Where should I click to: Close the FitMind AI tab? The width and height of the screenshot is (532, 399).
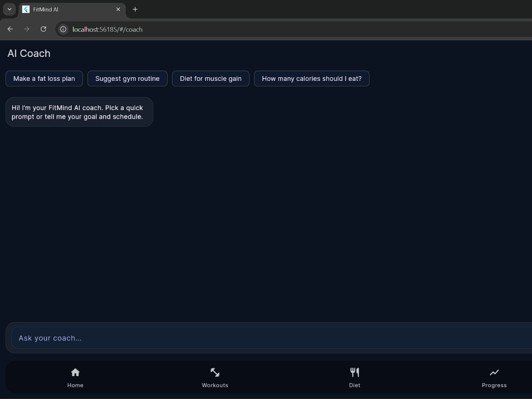point(118,10)
